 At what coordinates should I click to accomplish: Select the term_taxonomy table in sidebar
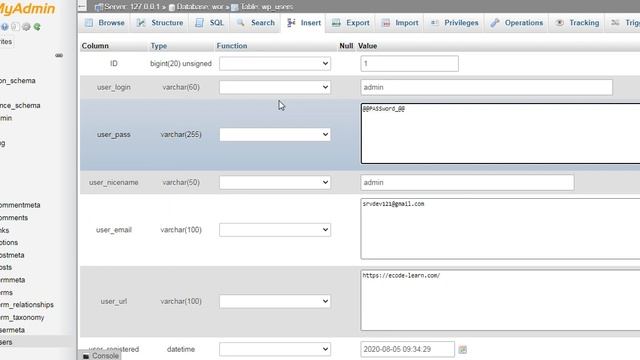click(22, 318)
